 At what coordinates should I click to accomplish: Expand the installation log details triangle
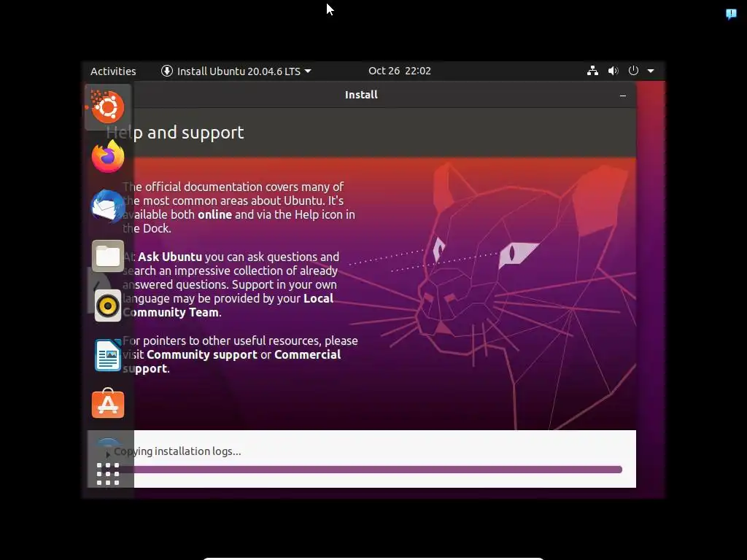pyautogui.click(x=108, y=454)
